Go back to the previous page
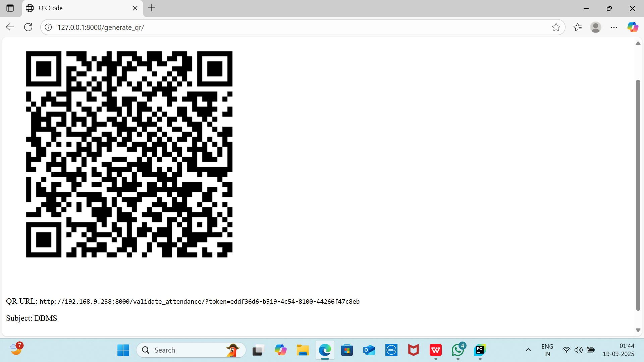 (10, 27)
